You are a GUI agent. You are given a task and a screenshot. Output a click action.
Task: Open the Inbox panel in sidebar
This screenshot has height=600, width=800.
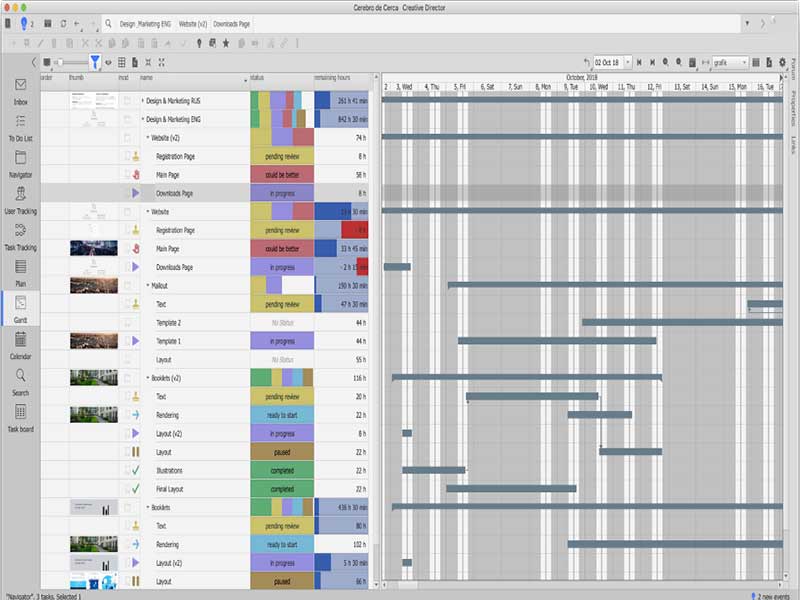tap(20, 91)
